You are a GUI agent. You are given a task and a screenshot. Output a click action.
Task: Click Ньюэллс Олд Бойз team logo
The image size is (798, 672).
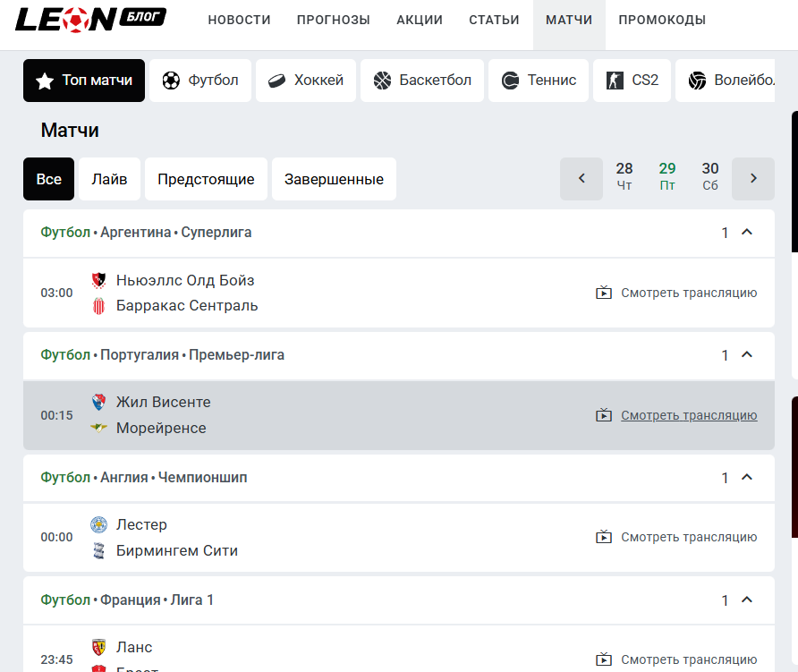(x=99, y=280)
